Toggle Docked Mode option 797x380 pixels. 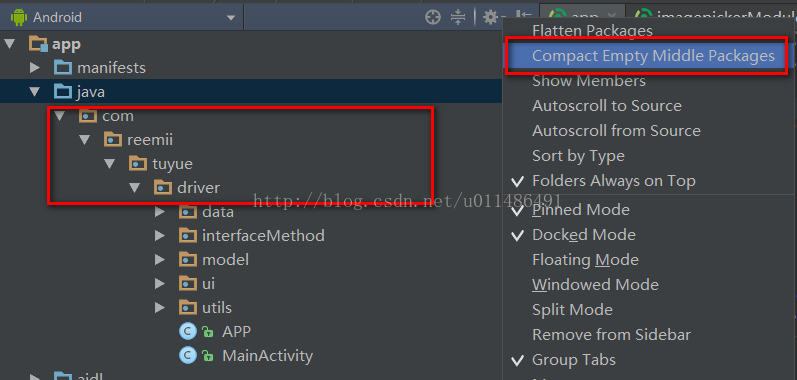click(650, 235)
